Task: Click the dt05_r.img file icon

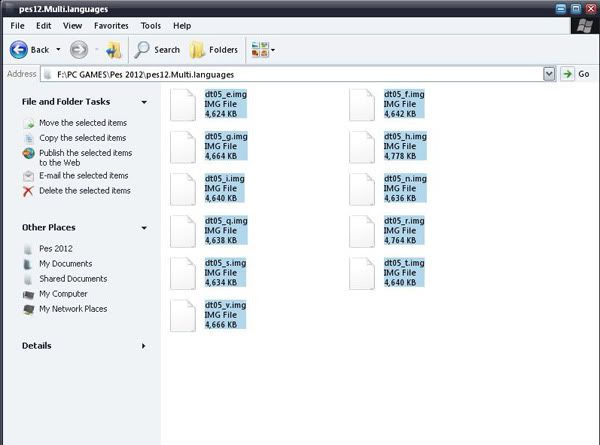Action: 362,231
